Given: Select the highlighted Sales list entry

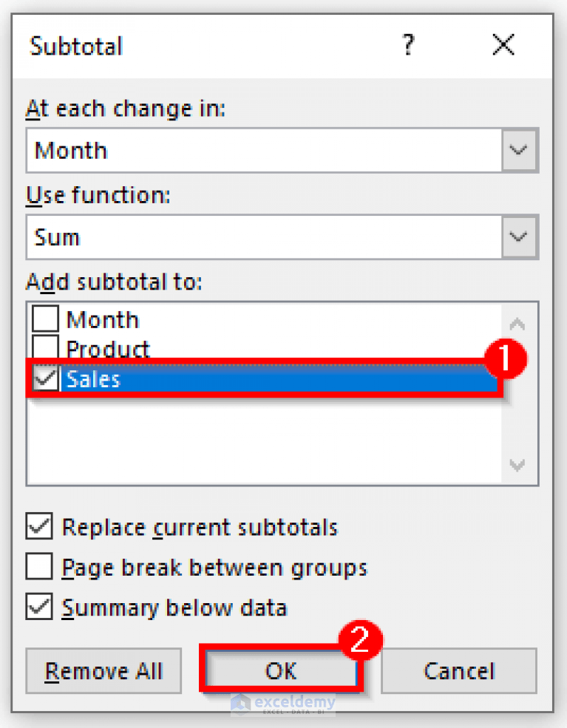Looking at the screenshot, I should 222,378.
